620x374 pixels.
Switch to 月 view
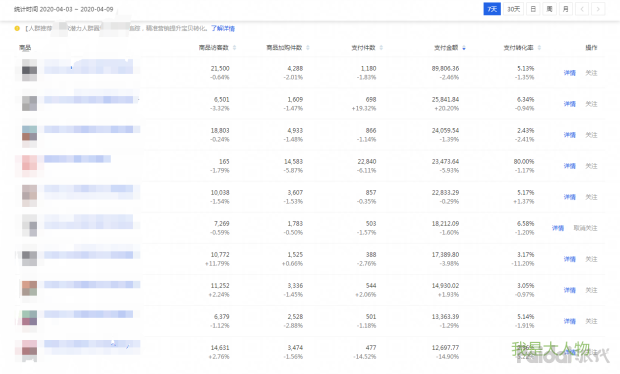pyautogui.click(x=566, y=9)
